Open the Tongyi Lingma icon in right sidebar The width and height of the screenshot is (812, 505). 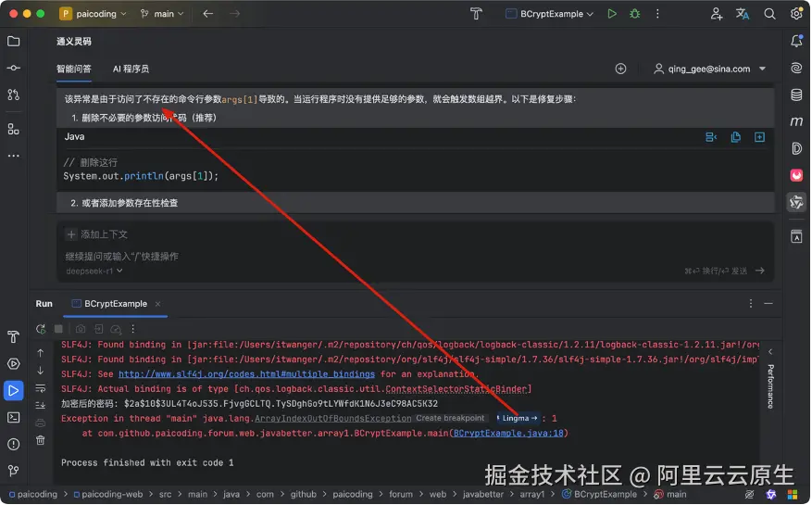tap(796, 202)
